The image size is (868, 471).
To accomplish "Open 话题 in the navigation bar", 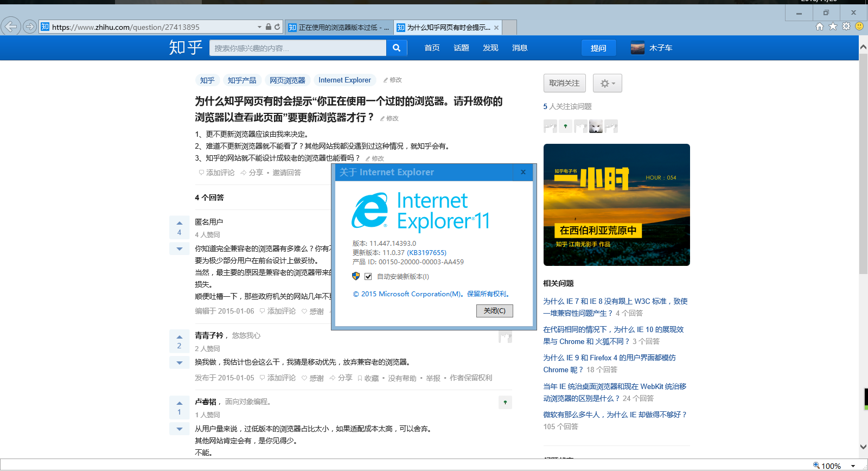I will click(x=461, y=48).
